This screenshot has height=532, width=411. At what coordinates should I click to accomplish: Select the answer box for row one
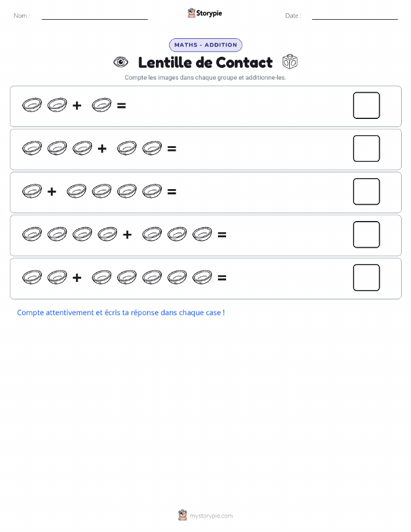(366, 105)
